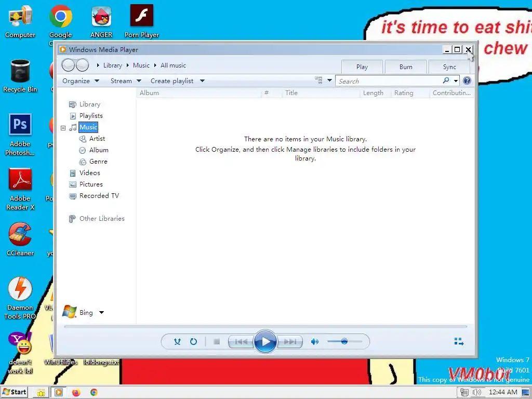
Task: Click Music in the breadcrumb
Action: pos(141,65)
